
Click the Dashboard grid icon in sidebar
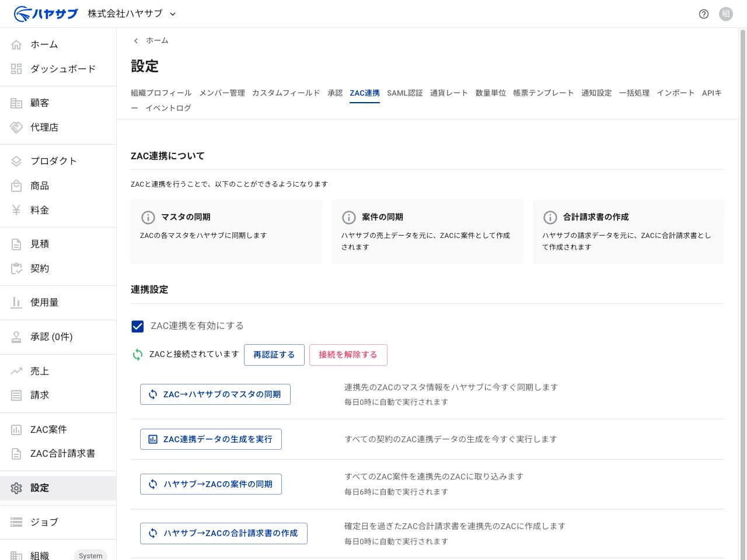(16, 69)
